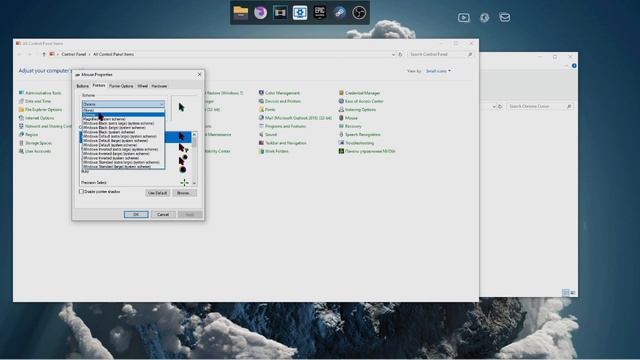Refresh the Control Panel address bar
The height and width of the screenshot is (360, 640).
(x=400, y=54)
